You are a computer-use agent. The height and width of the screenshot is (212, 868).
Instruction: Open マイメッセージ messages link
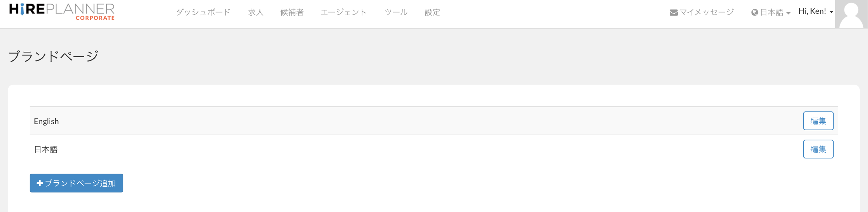tap(702, 12)
